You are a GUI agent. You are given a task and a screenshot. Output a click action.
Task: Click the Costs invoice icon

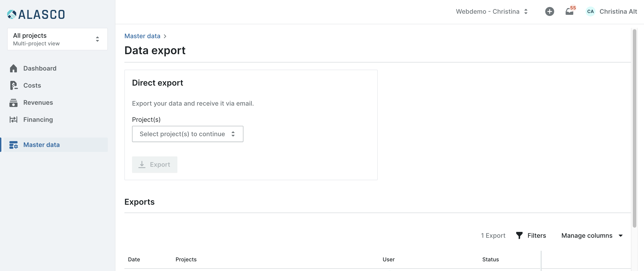pos(13,85)
